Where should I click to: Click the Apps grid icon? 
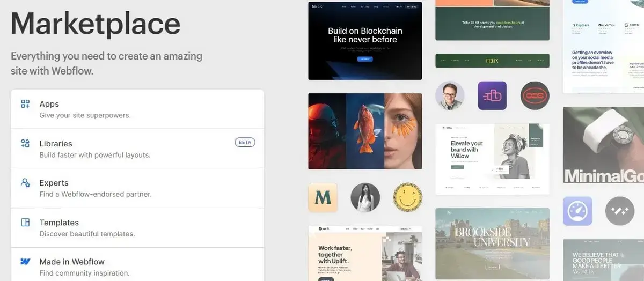click(x=25, y=104)
